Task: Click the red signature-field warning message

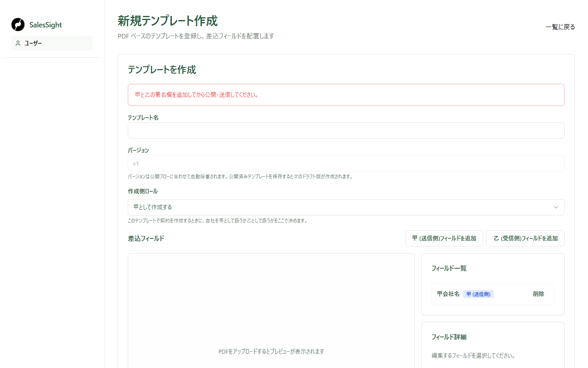Action: (x=346, y=95)
